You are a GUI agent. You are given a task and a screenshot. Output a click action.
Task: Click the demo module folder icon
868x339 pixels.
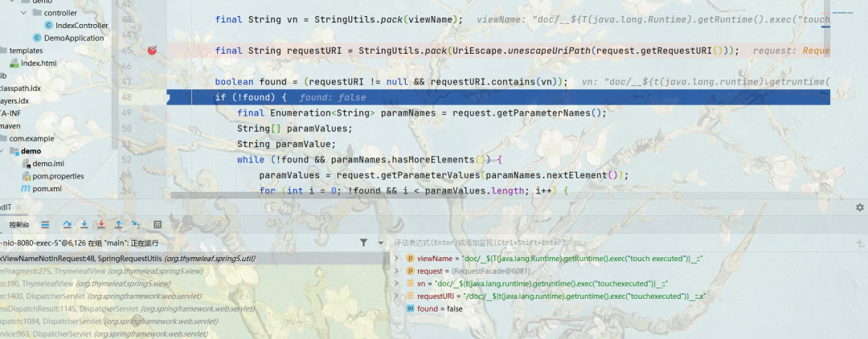click(x=15, y=151)
